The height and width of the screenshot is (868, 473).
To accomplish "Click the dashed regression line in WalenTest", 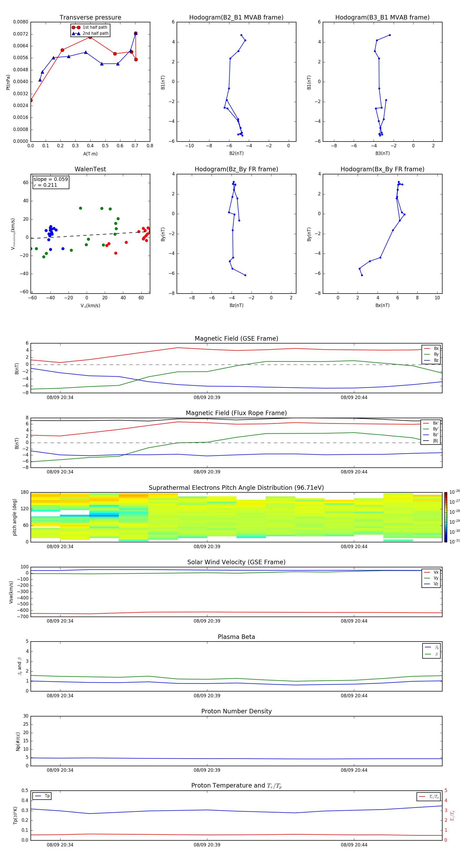I will coord(90,235).
